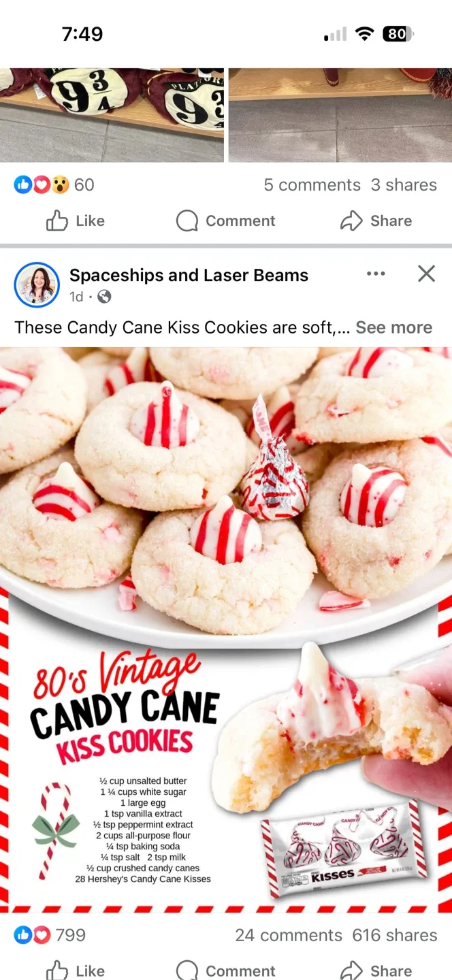Open the Spaceships and Laser Beams page name

coord(189,275)
